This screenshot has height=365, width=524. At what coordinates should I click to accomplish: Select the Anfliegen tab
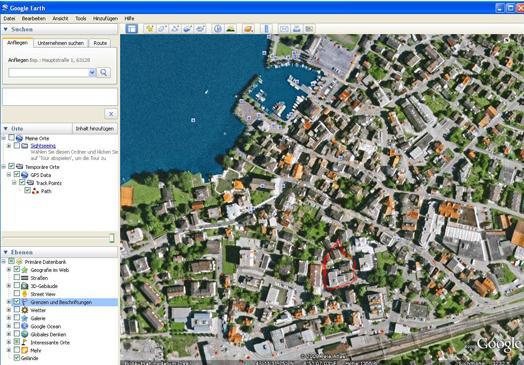point(18,43)
